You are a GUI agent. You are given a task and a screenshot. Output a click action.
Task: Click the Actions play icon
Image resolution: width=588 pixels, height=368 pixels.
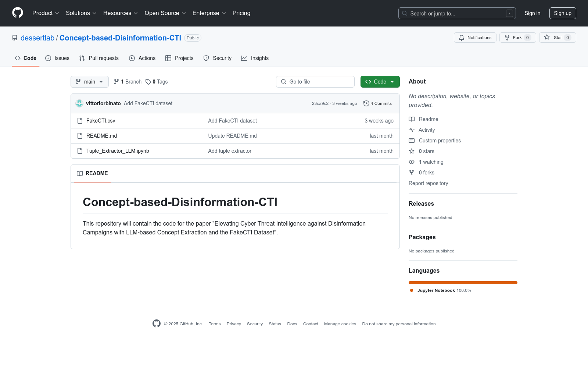click(132, 58)
